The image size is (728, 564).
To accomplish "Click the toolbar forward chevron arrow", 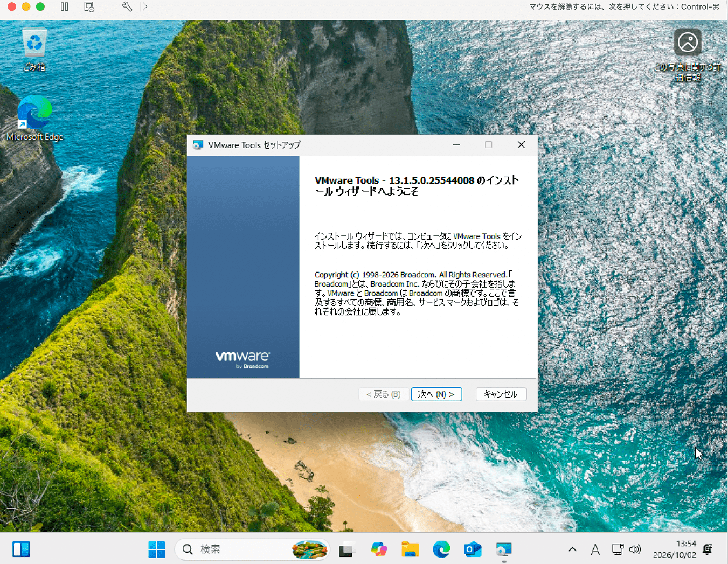I will tap(144, 7).
